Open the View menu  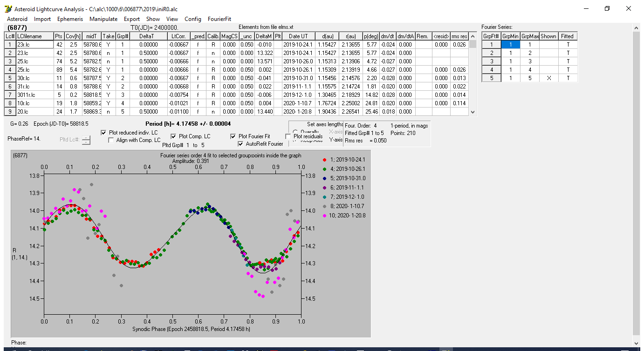click(x=172, y=19)
